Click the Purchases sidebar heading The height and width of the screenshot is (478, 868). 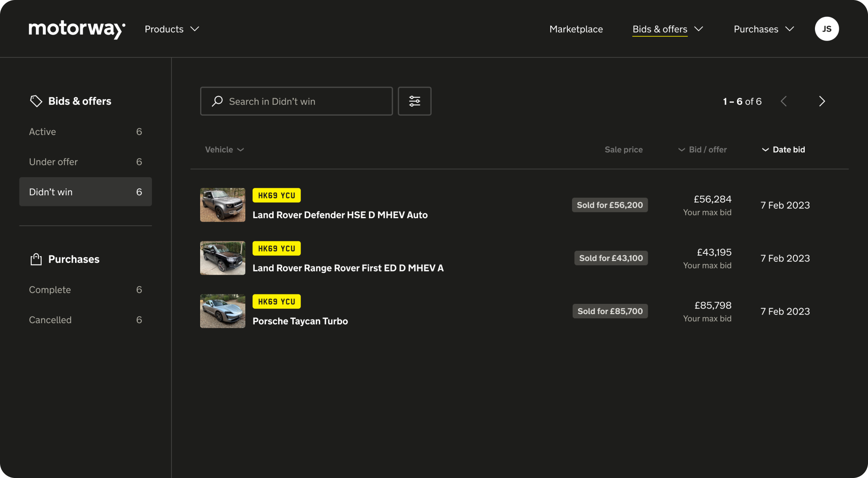[x=74, y=259]
